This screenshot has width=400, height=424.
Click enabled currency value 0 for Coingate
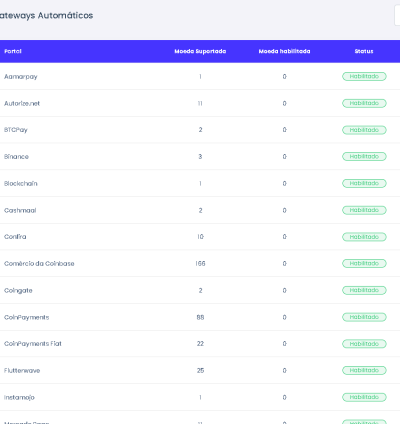(x=284, y=290)
